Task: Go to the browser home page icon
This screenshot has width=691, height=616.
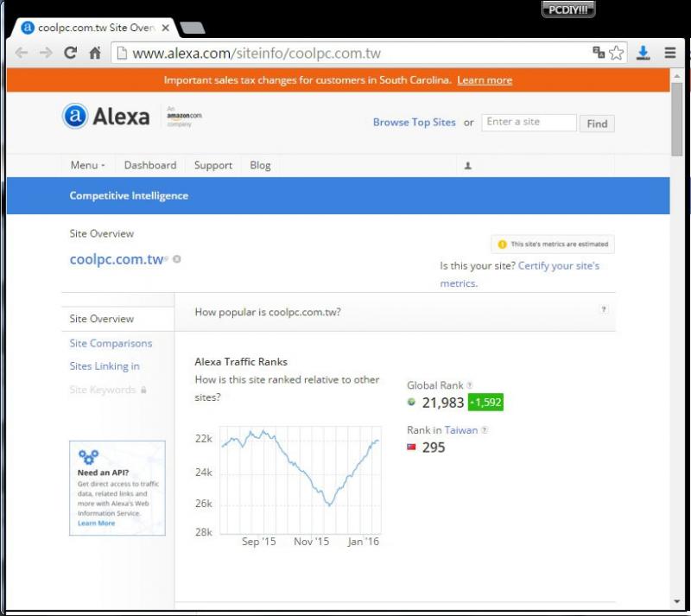Action: pos(95,53)
